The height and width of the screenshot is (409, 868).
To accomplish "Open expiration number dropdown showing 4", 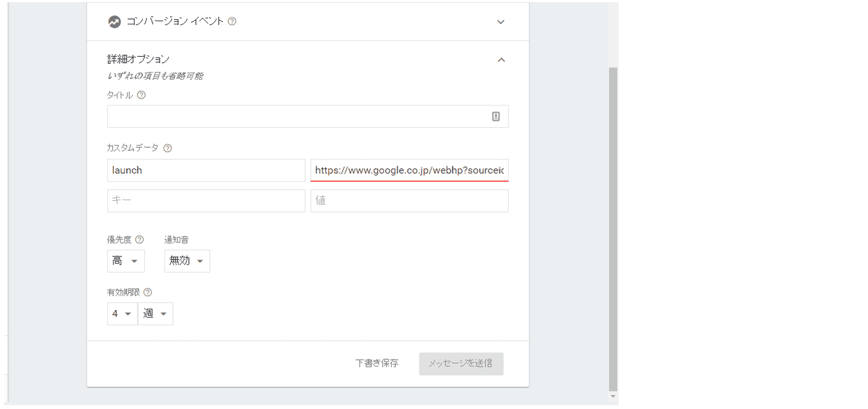I will tap(122, 314).
